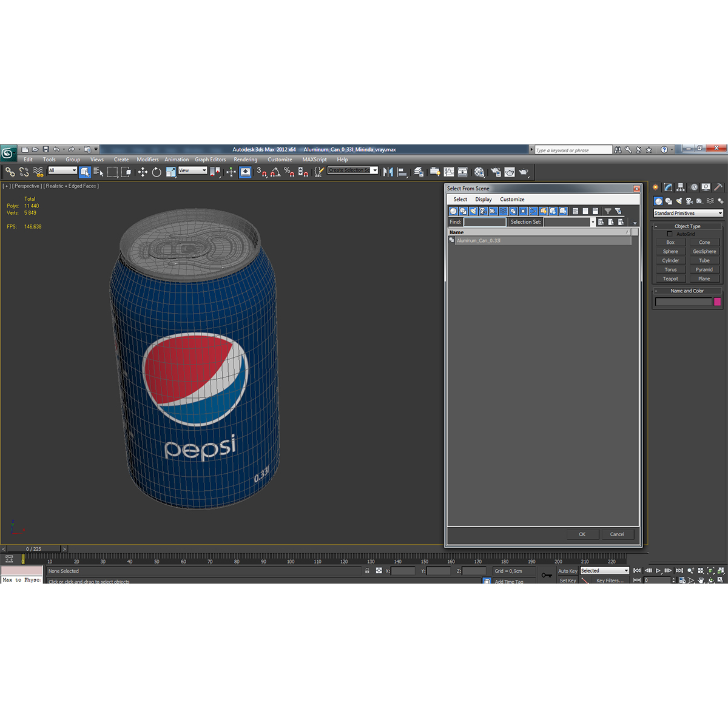Select the Rotate tool in the main toolbar
This screenshot has height=728, width=728.
coord(156,172)
